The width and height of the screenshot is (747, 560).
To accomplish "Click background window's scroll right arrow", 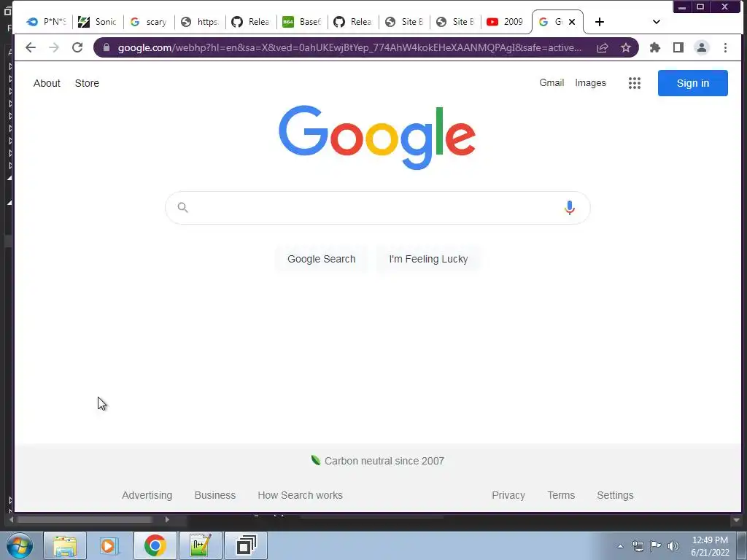I will 167,519.
